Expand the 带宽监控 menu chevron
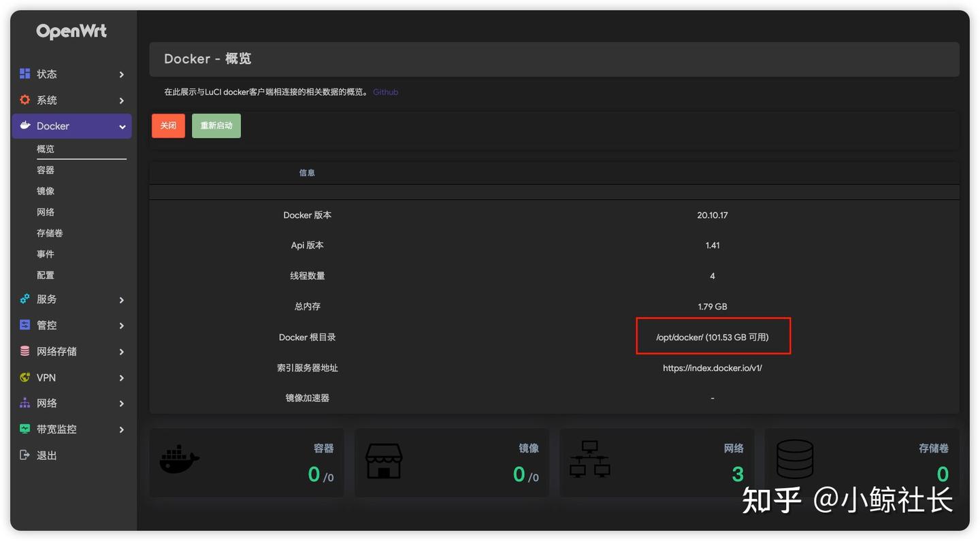 121,429
